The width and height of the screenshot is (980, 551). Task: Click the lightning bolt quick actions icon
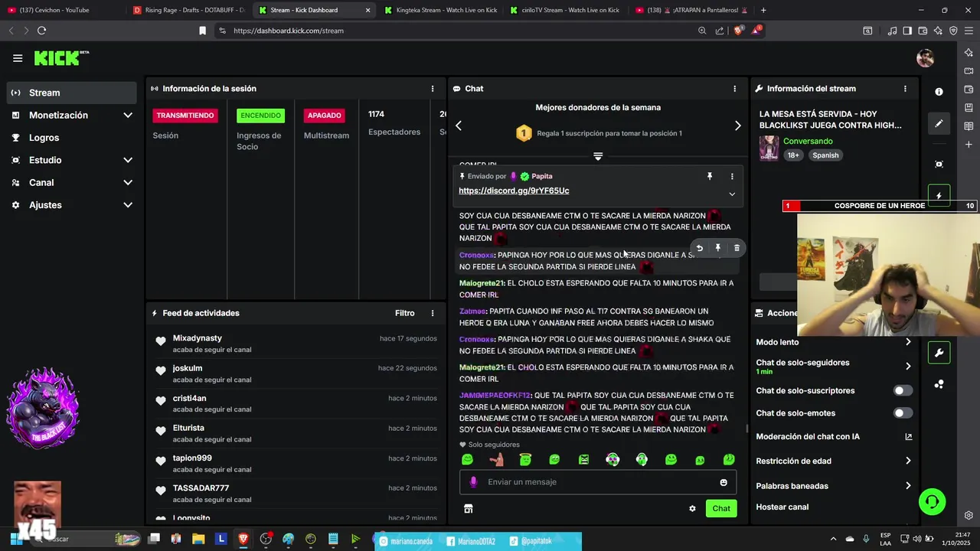click(939, 196)
